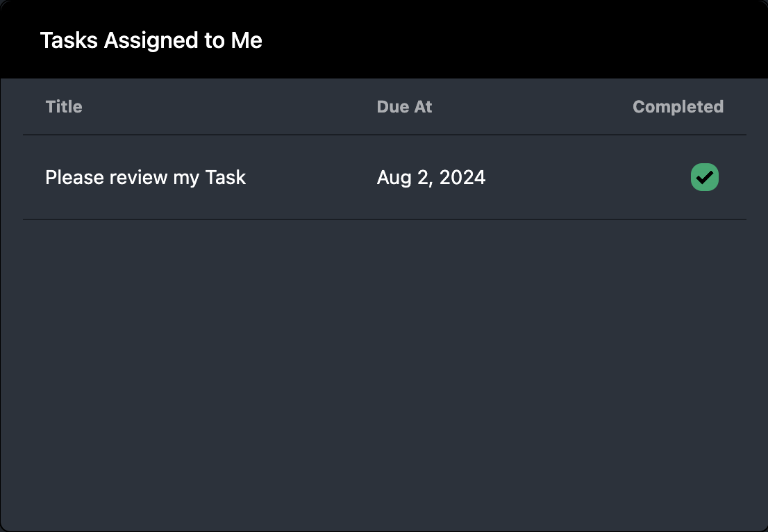Click the black checkmark icon
Screen dimensions: 768x532
point(705,178)
